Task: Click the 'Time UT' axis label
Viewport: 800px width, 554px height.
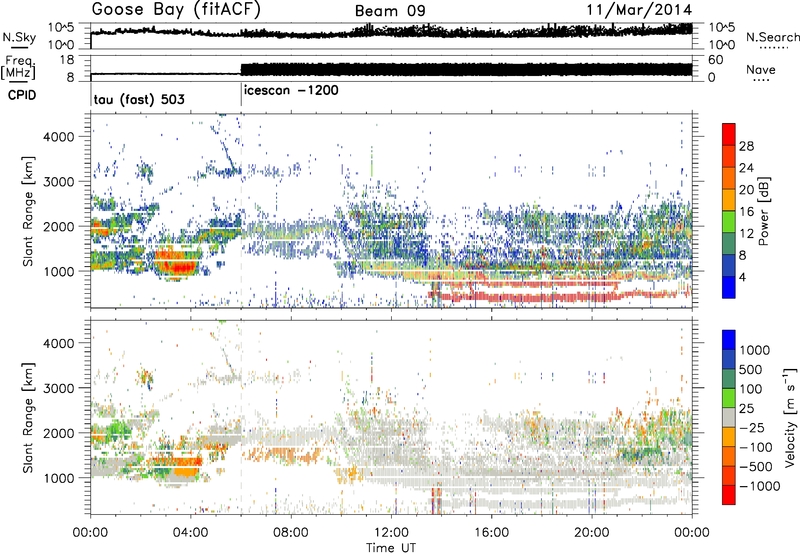Action: tap(391, 548)
